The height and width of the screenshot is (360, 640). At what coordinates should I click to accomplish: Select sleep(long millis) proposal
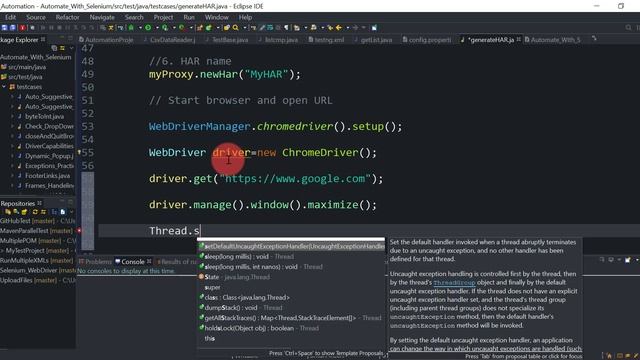pos(291,257)
